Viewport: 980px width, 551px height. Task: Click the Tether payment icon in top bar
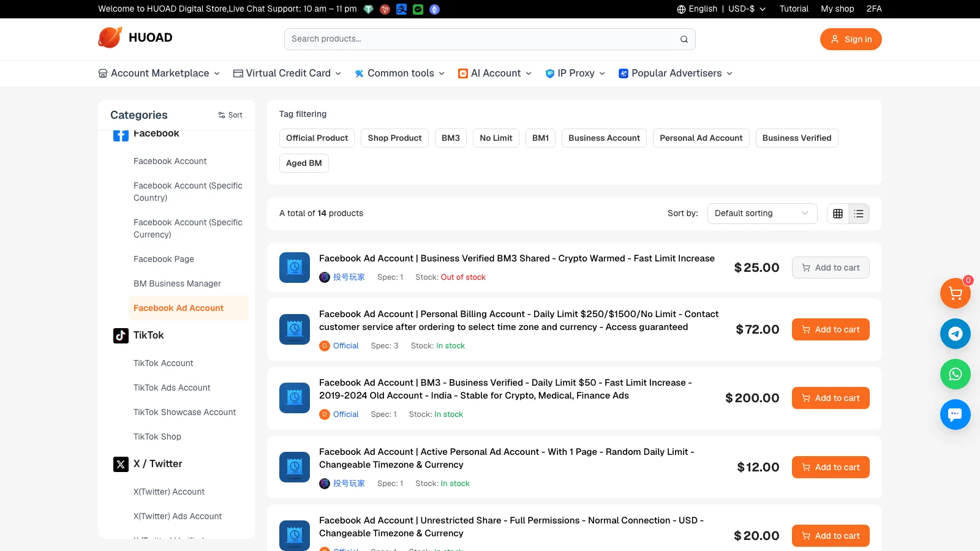pyautogui.click(x=368, y=9)
